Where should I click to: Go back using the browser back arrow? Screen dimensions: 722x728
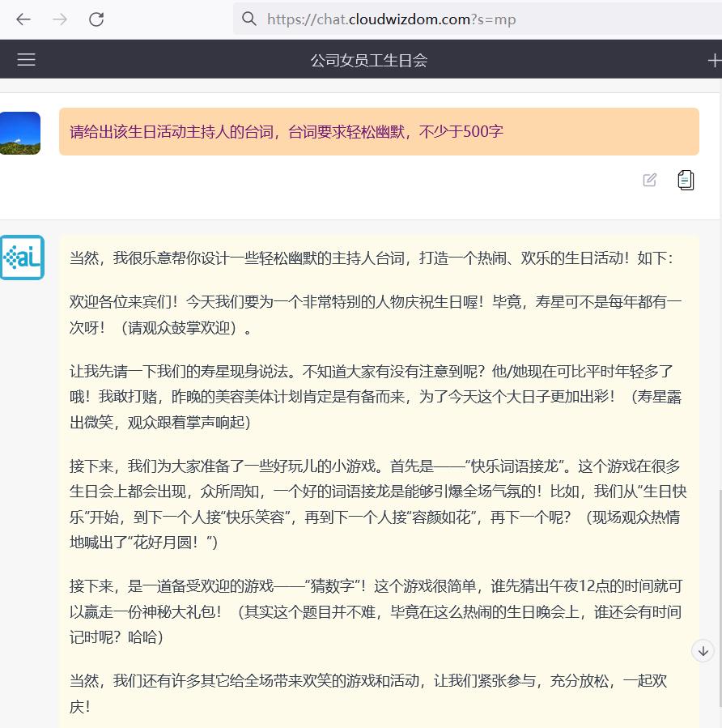point(23,19)
